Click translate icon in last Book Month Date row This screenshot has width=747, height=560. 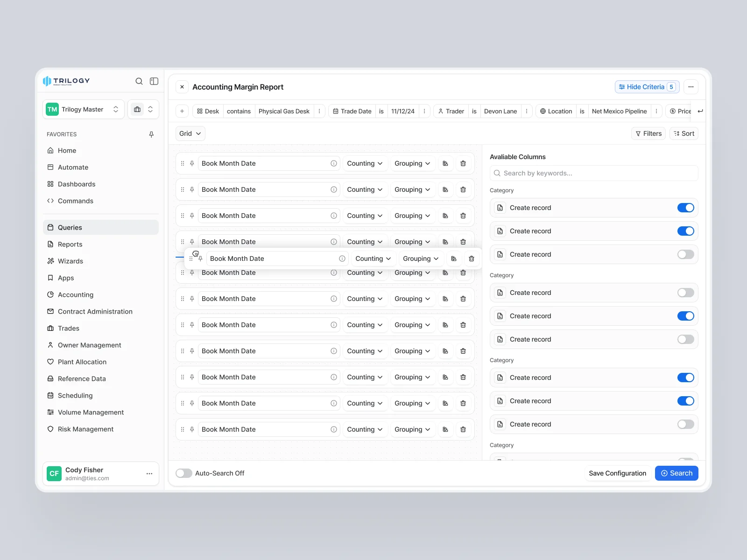[x=445, y=429]
